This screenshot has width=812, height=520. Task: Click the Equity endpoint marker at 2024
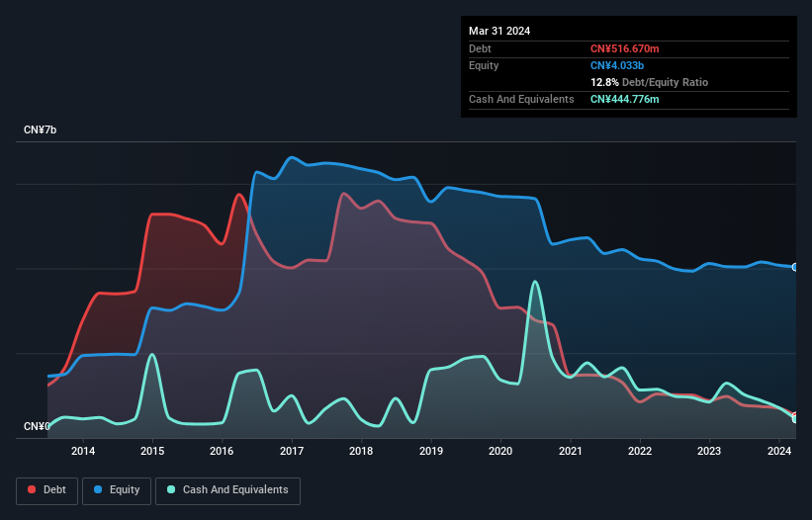(x=795, y=267)
